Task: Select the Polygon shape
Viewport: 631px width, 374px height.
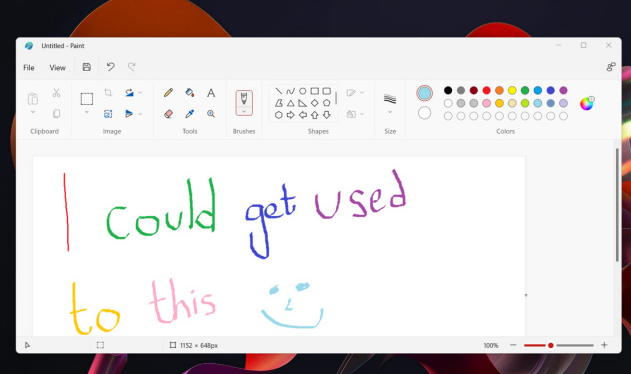Action: coord(278,103)
